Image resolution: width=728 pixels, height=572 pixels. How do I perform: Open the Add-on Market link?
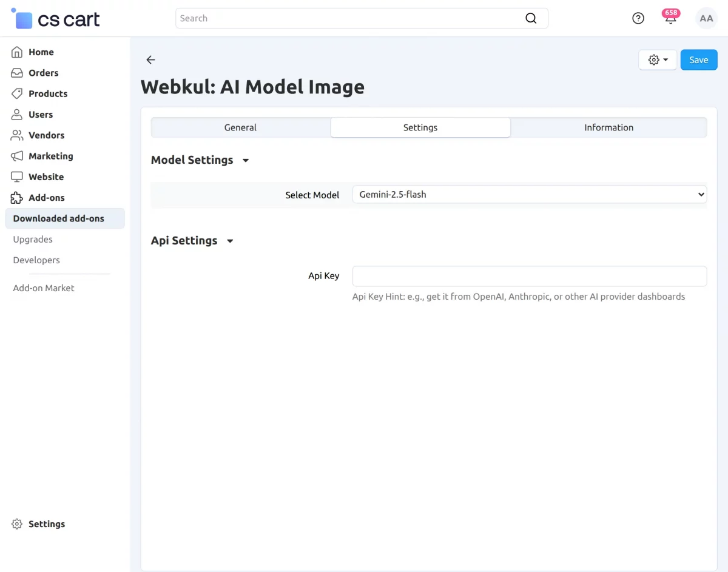click(x=44, y=288)
